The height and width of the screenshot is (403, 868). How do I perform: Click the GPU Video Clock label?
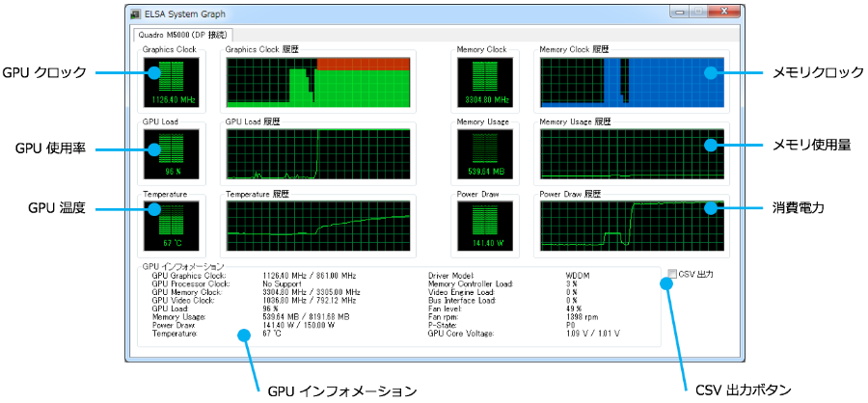point(184,300)
